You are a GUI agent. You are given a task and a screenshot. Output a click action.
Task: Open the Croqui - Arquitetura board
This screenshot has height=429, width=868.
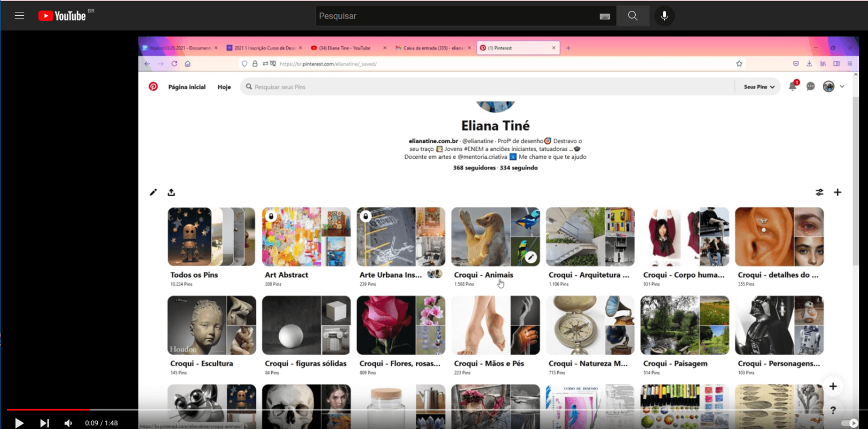590,236
